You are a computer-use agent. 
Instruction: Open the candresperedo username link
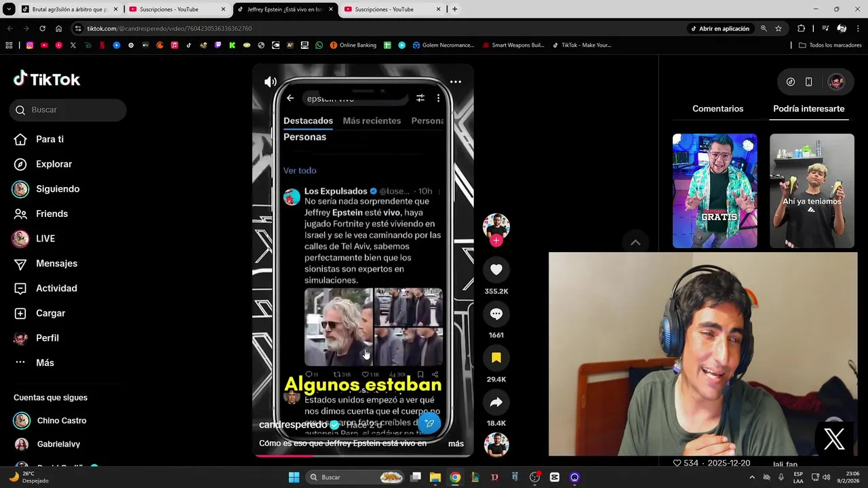[293, 424]
